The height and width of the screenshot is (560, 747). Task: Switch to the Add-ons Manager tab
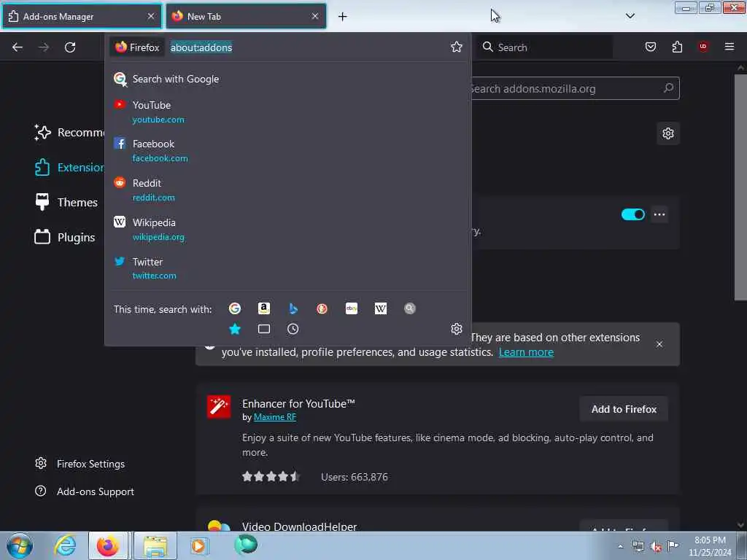[82, 17]
